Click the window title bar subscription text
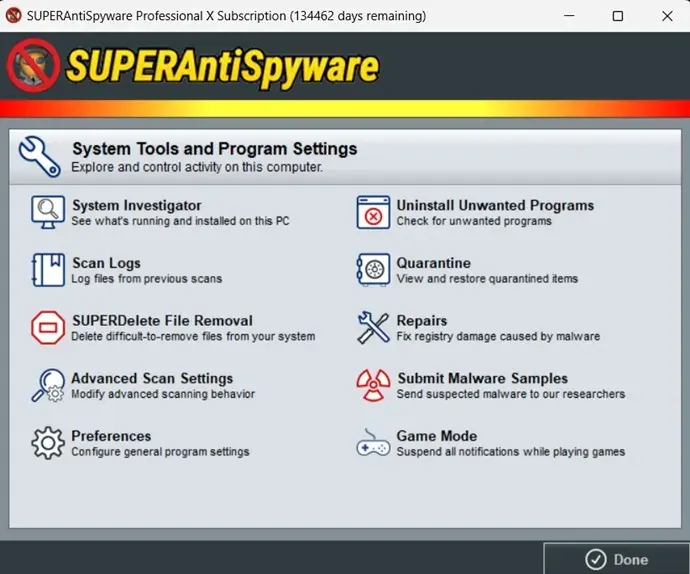690x574 pixels. click(x=227, y=16)
